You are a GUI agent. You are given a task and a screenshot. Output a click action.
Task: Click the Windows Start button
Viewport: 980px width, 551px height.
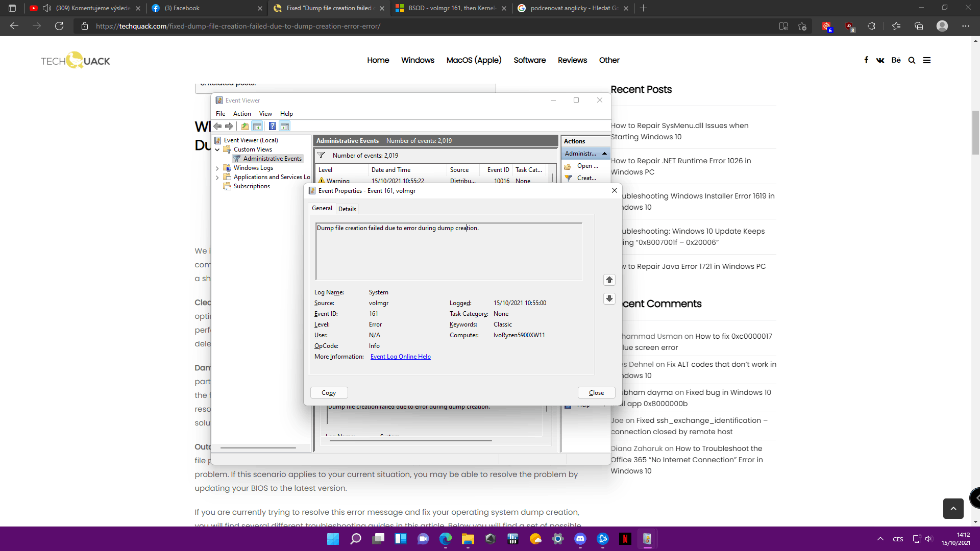[333, 539]
